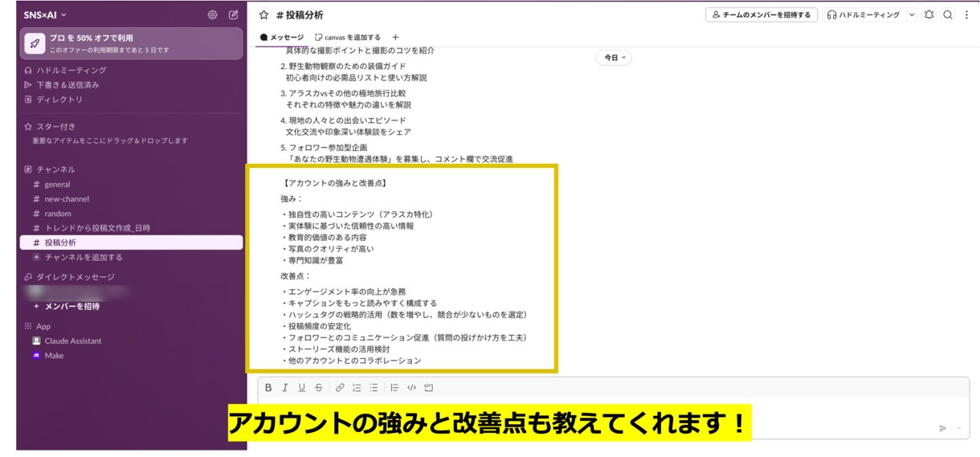Collapse the チャンネル section
The width and height of the screenshot is (980, 457).
49,169
